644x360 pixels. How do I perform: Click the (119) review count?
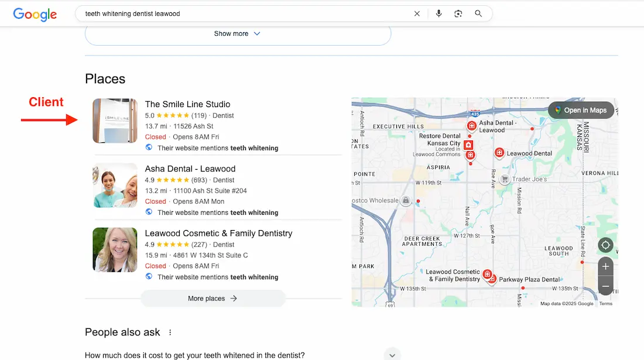point(199,115)
